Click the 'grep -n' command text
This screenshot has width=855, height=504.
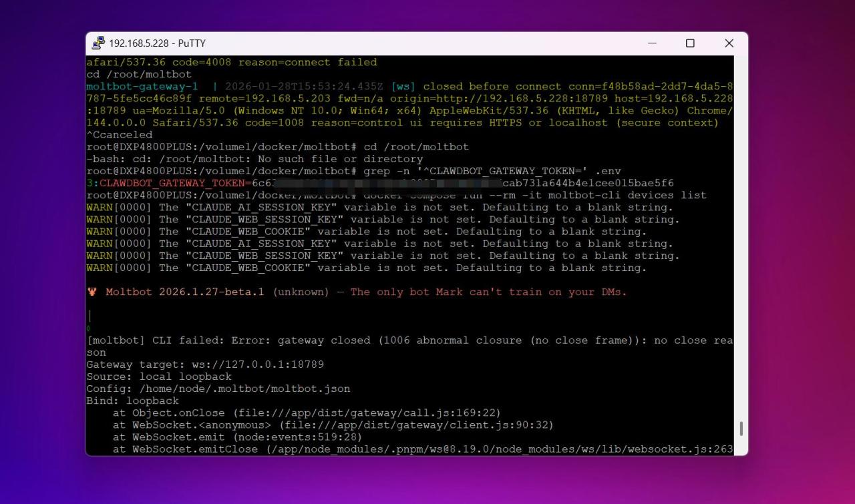click(x=386, y=171)
